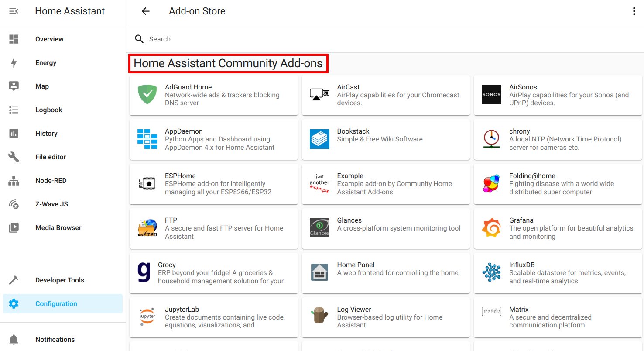Click the Grocy letter g icon

144,272
